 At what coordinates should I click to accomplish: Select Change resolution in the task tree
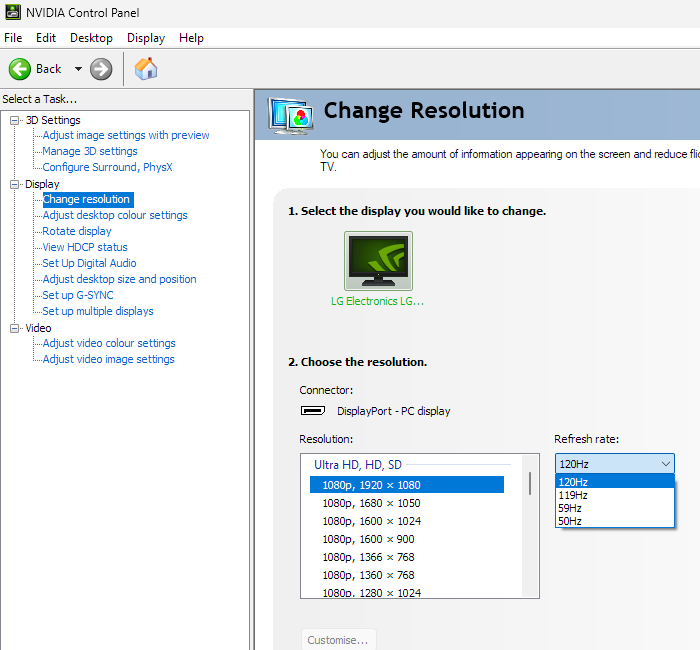pyautogui.click(x=88, y=199)
